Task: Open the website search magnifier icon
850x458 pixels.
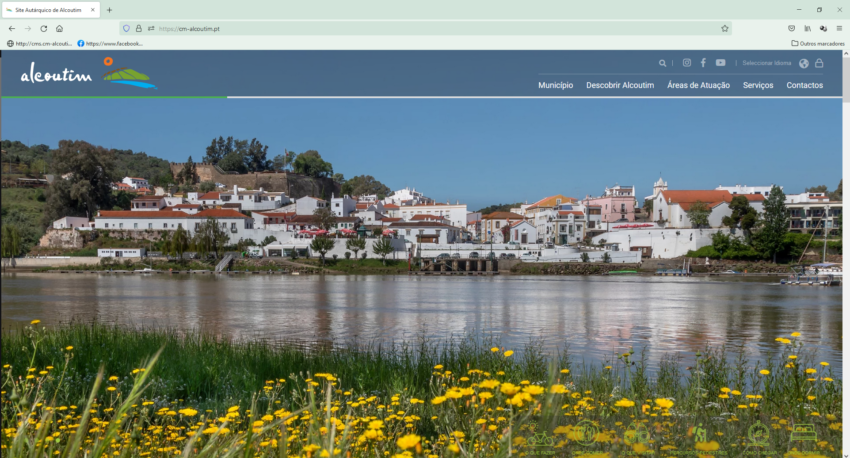Action: pos(662,63)
